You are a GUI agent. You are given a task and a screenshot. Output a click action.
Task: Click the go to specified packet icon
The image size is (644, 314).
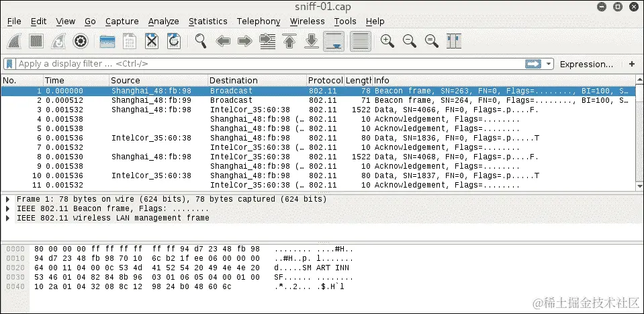(x=267, y=42)
